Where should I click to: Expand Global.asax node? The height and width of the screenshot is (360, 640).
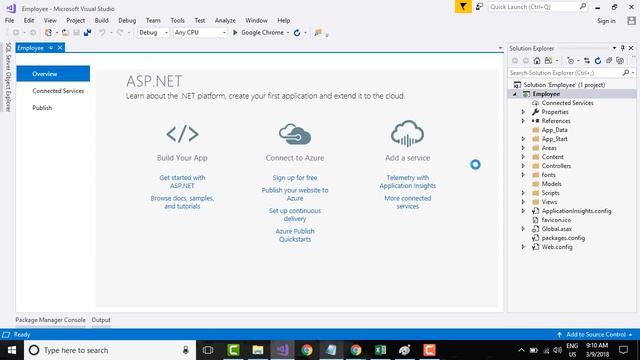523,229
